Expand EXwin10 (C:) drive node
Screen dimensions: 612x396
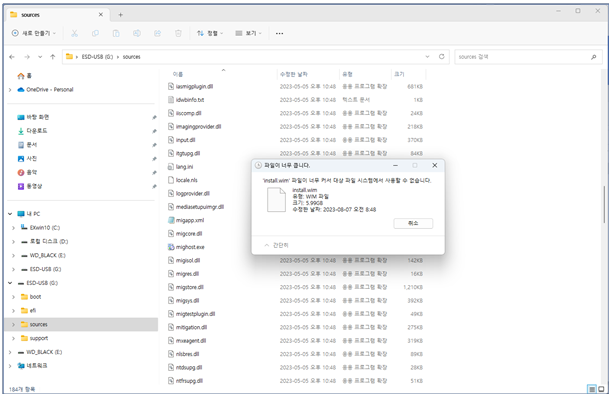[x=13, y=227]
